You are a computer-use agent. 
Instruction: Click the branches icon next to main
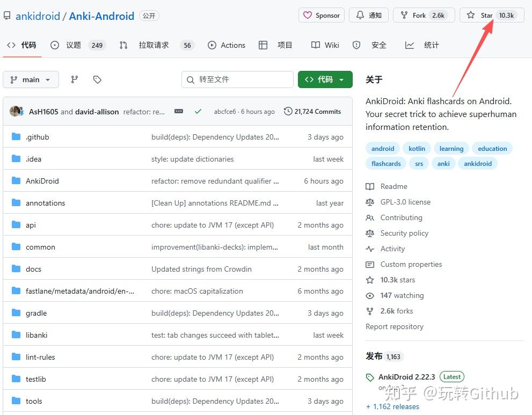(x=74, y=79)
